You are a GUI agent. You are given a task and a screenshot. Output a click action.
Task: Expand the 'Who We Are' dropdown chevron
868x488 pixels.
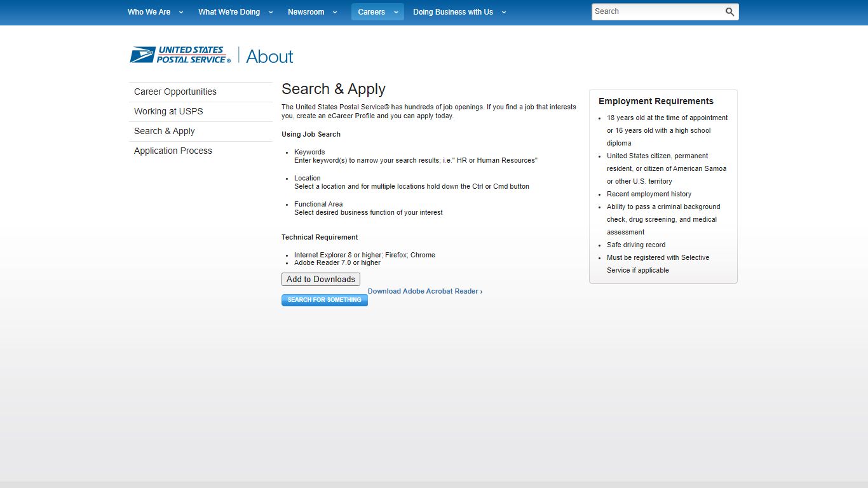coord(180,12)
